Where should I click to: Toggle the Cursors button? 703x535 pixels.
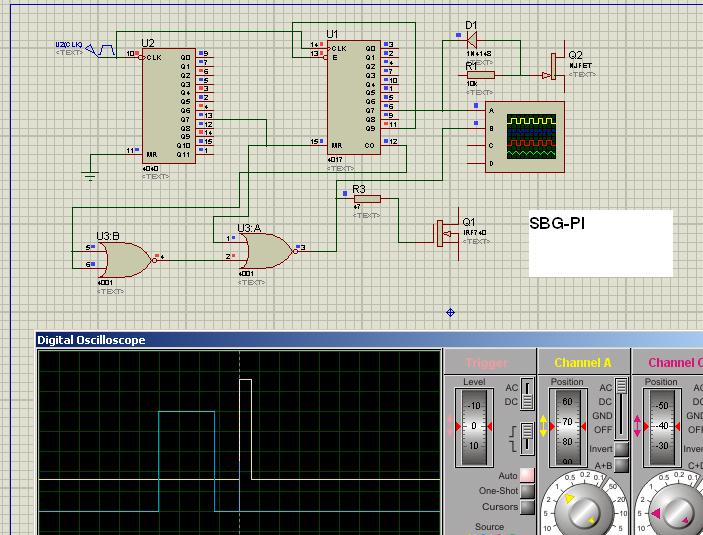pyautogui.click(x=526, y=507)
